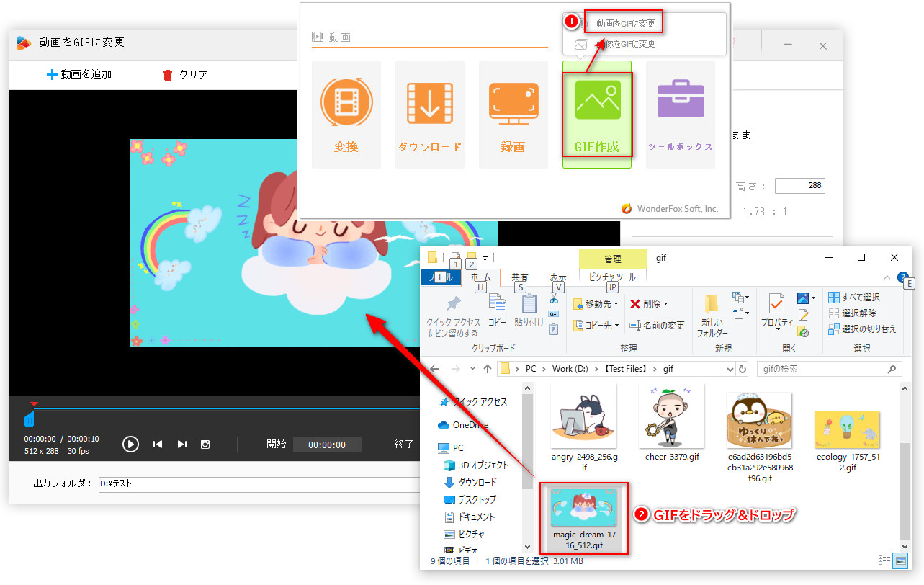Image resolution: width=924 pixels, height=585 pixels.
Task: Click the timeline start marker
Action: 30,418
